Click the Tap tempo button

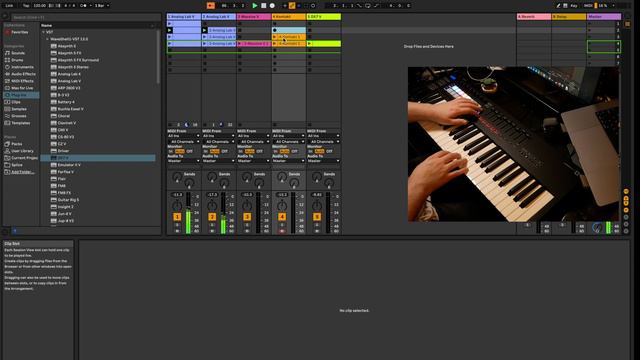(x=26, y=6)
